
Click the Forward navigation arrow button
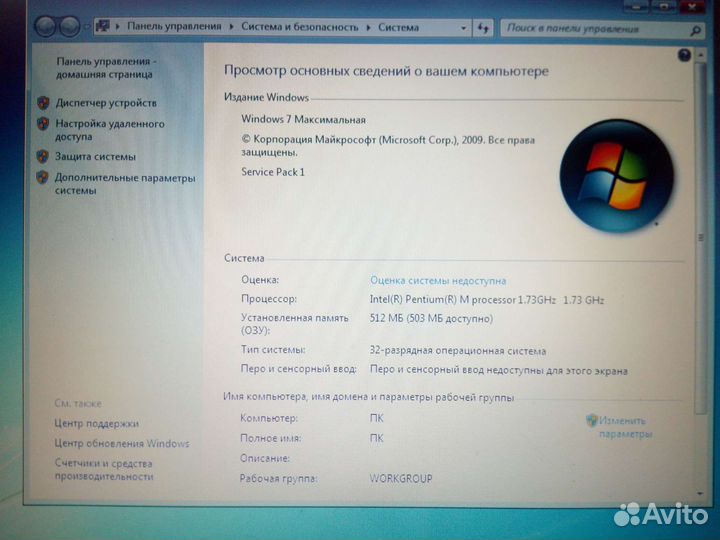pyautogui.click(x=69, y=27)
